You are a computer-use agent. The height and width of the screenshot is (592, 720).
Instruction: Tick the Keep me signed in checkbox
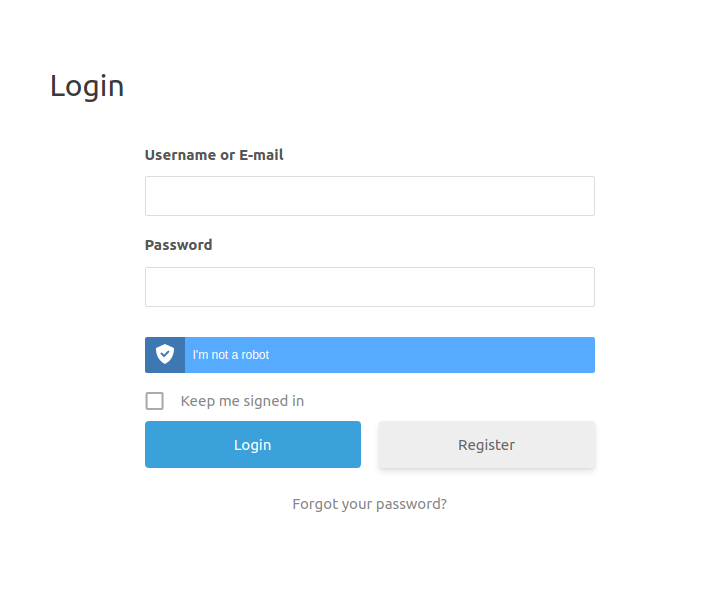tap(155, 401)
